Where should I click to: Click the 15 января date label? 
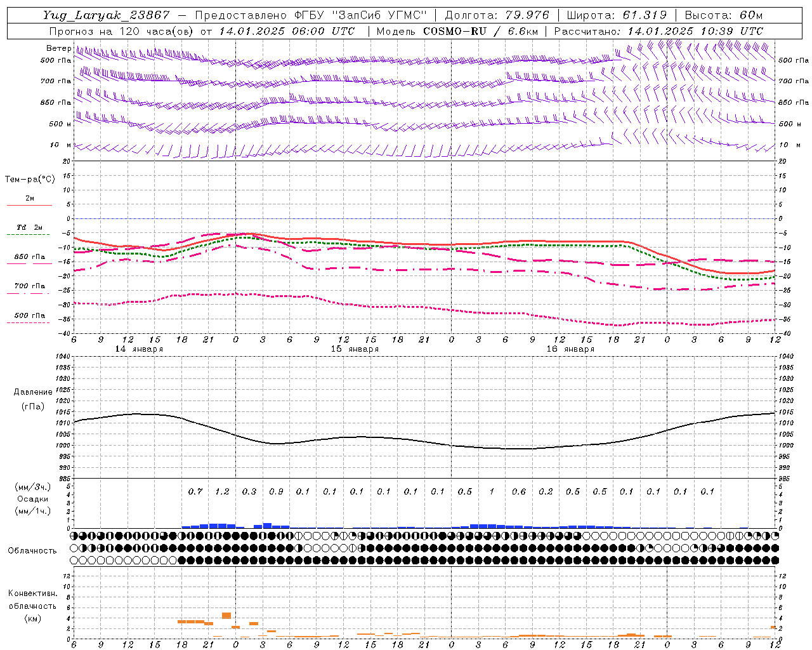pos(355,349)
